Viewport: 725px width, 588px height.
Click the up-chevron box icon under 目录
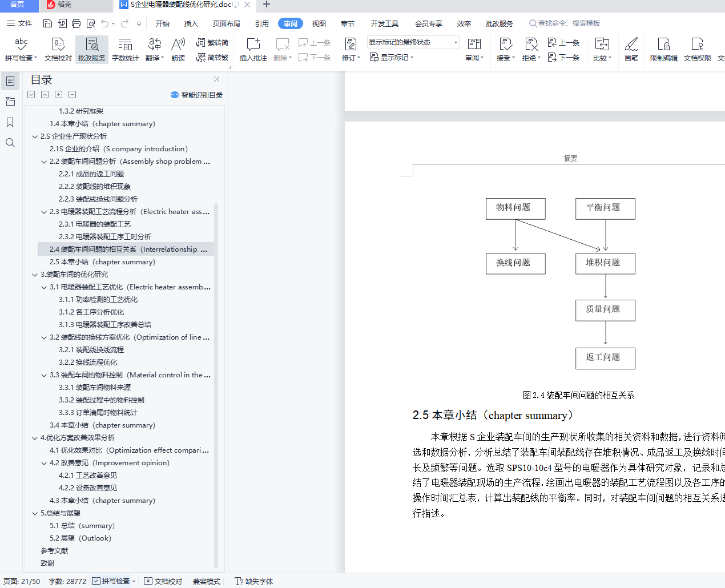45,95
